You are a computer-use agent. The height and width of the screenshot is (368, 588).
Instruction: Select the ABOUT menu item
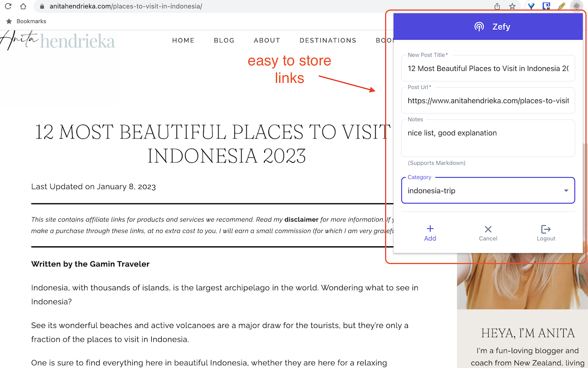tap(267, 40)
